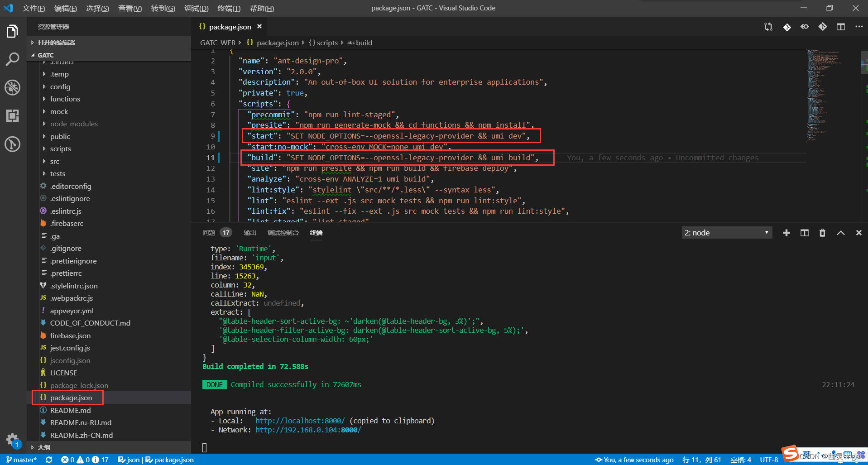Viewport: 868px width, 465px height.
Task: Expand the config folder
Action: (x=109, y=86)
